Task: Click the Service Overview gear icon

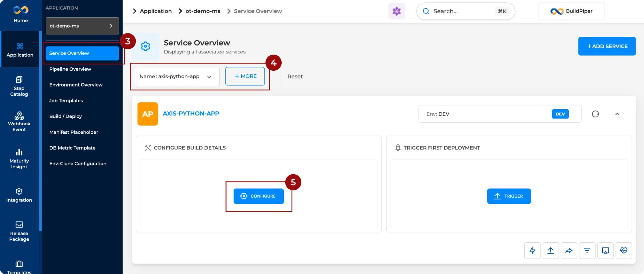Action: tap(146, 46)
